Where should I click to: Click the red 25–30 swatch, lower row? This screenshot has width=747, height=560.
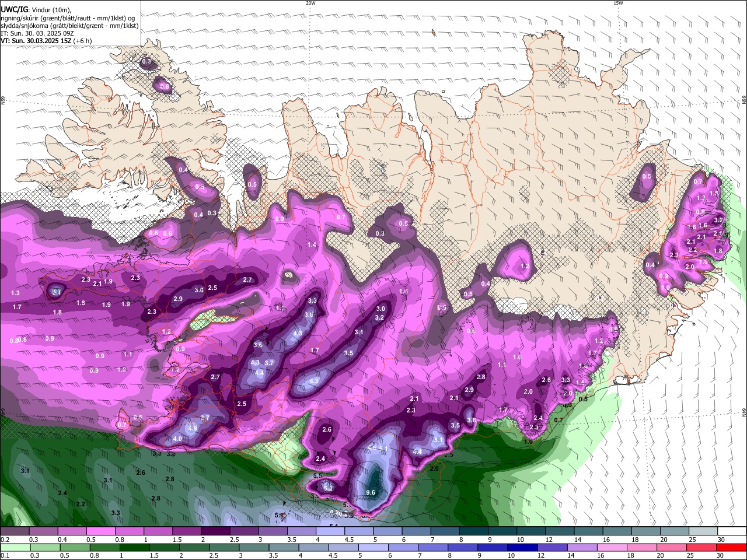pos(703,547)
